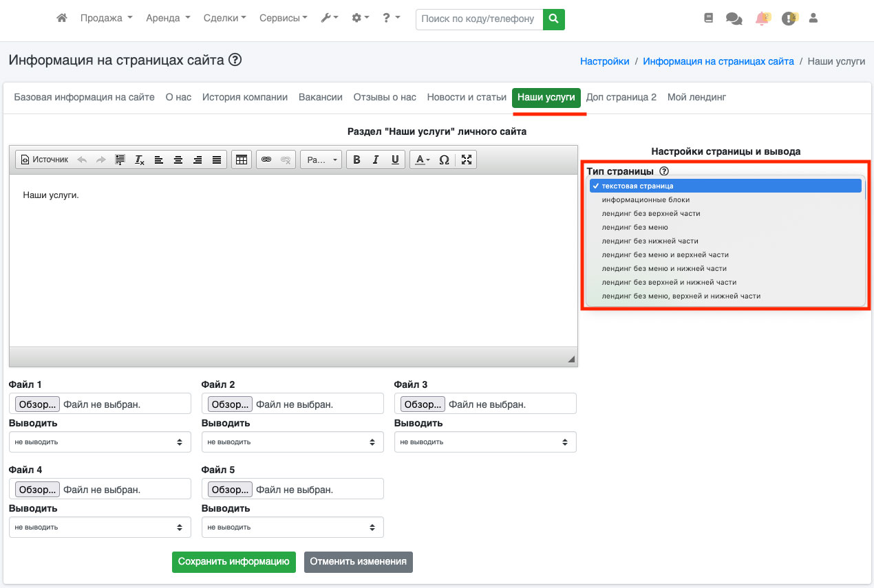Click the center align icon in editor
The image size is (874, 588).
178,160
